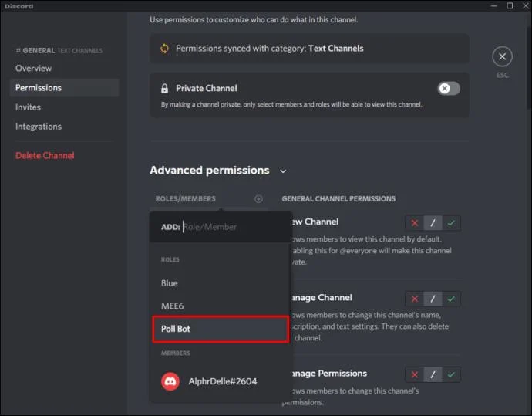
Task: Open the Invites settings tab
Action: (x=65, y=107)
